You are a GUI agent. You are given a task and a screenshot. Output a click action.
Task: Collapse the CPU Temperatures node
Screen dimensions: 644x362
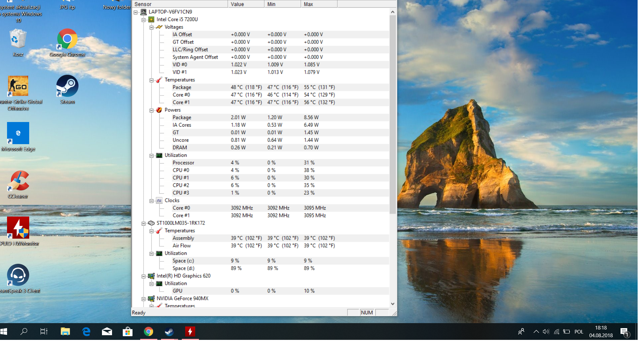coord(152,80)
